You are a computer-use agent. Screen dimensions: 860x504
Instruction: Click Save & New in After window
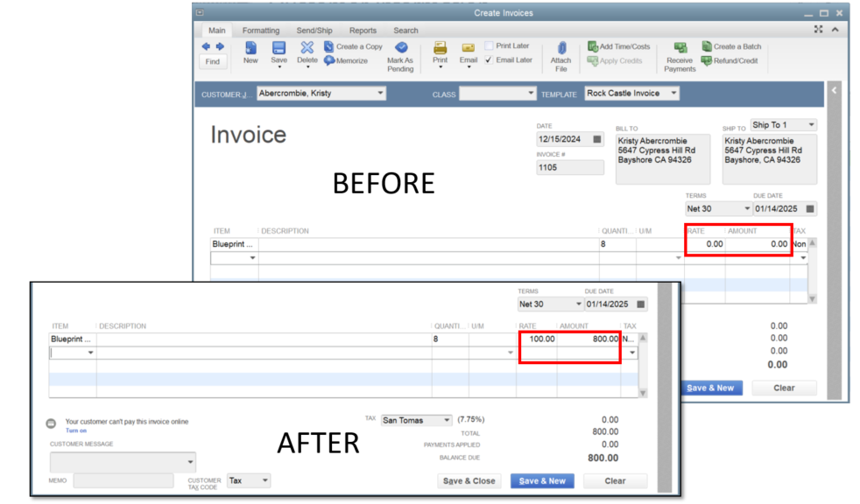(542, 481)
